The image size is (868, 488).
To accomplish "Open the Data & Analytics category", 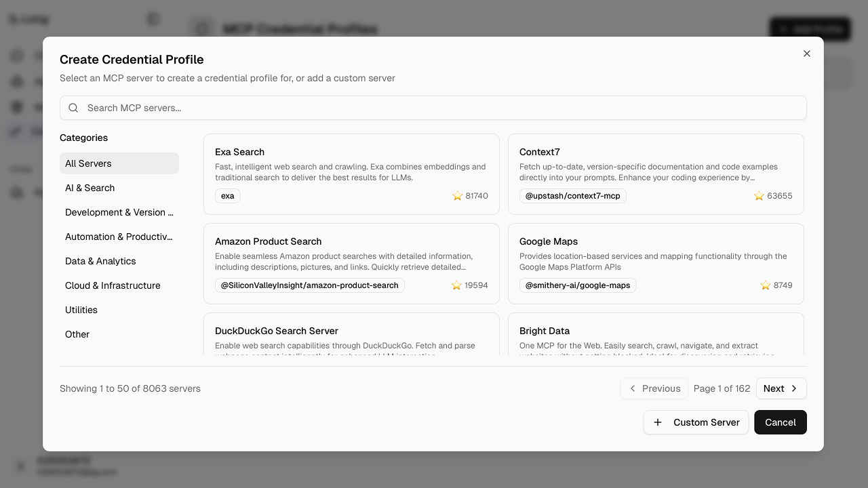I will (119, 261).
